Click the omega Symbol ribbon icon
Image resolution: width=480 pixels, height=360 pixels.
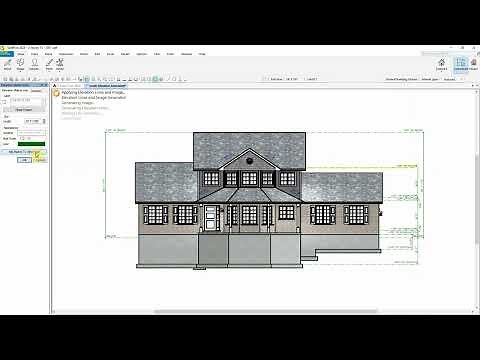point(34,64)
